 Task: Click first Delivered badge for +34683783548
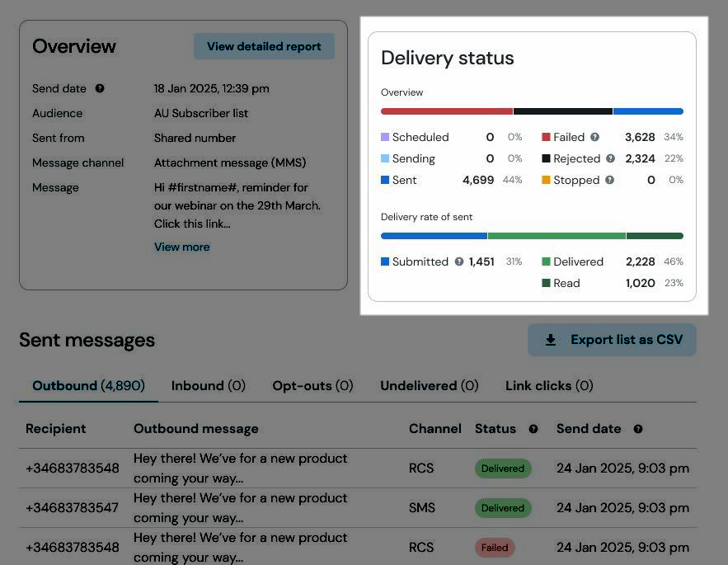(503, 468)
